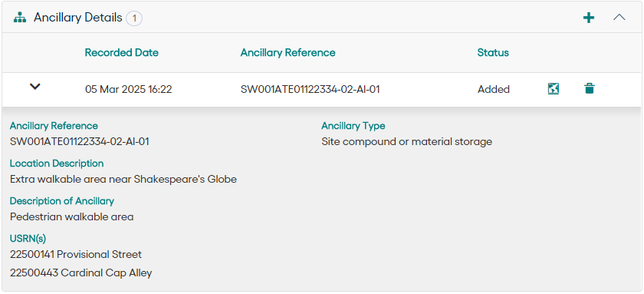Click USRN 22500443 Cardinal Cap Alley
This screenshot has width=644, height=294.
click(81, 273)
